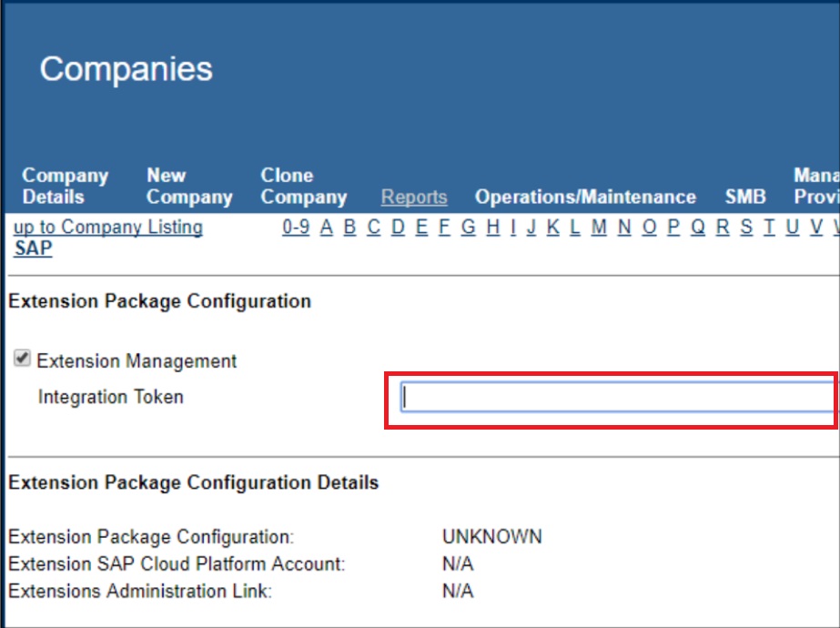
Task: Click the Reports link
Action: tap(414, 198)
